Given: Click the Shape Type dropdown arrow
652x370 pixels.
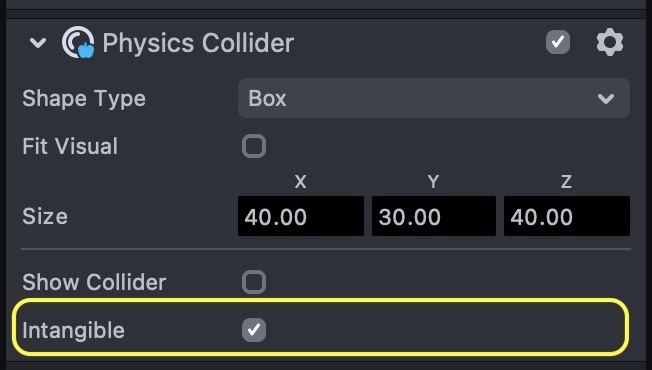Looking at the screenshot, I should coord(606,99).
